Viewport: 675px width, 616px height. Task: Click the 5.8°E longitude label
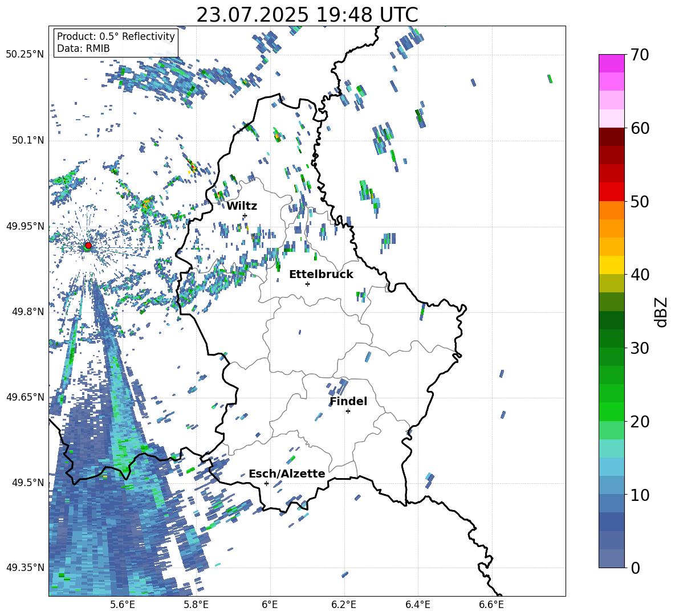(x=196, y=605)
